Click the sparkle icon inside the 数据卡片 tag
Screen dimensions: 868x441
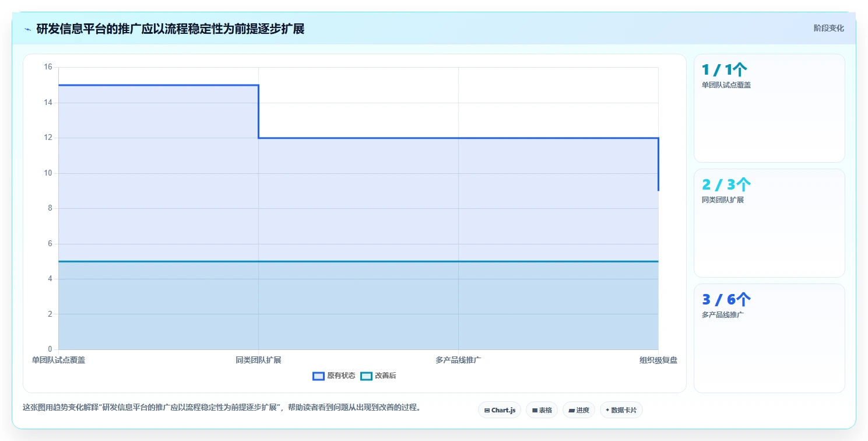[x=607, y=410]
